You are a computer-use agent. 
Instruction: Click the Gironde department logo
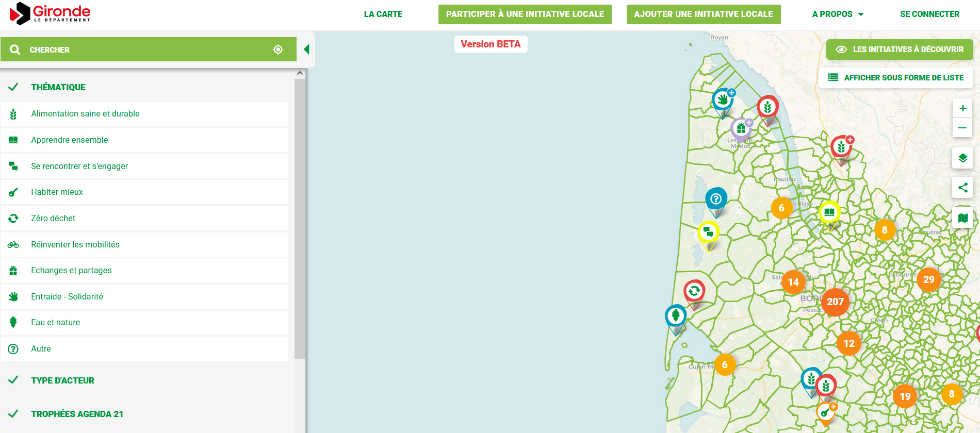50,13
